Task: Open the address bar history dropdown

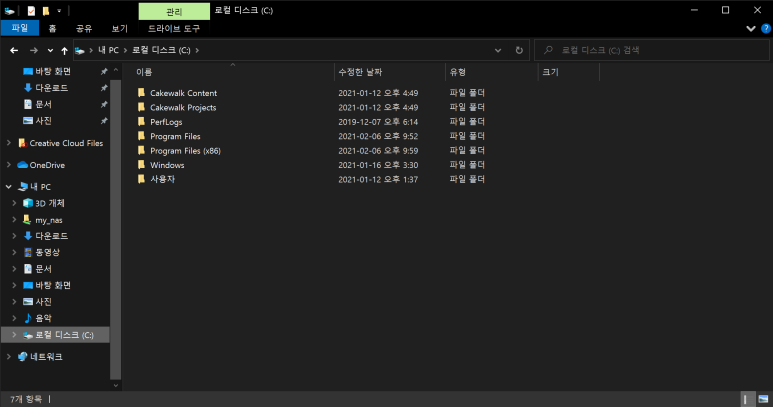Action: (x=498, y=50)
